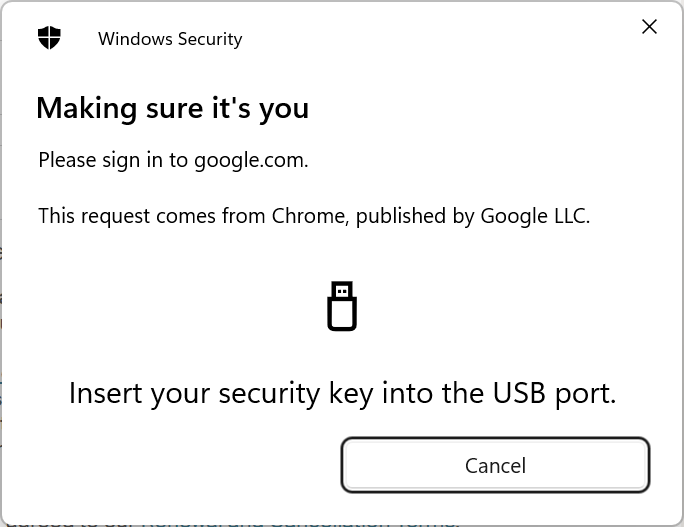Click the publisher name "Google LLC"
The width and height of the screenshot is (684, 527).
coord(534,216)
